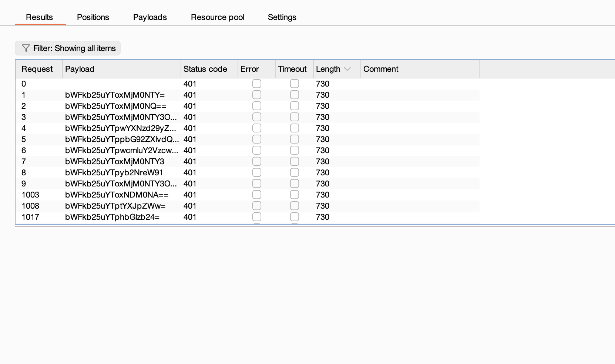Image resolution: width=615 pixels, height=364 pixels.
Task: Toggle Timeout checkbox for request 1017
Action: click(295, 217)
